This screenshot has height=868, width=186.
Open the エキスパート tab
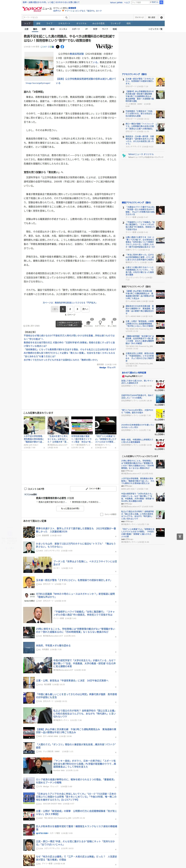64,24
